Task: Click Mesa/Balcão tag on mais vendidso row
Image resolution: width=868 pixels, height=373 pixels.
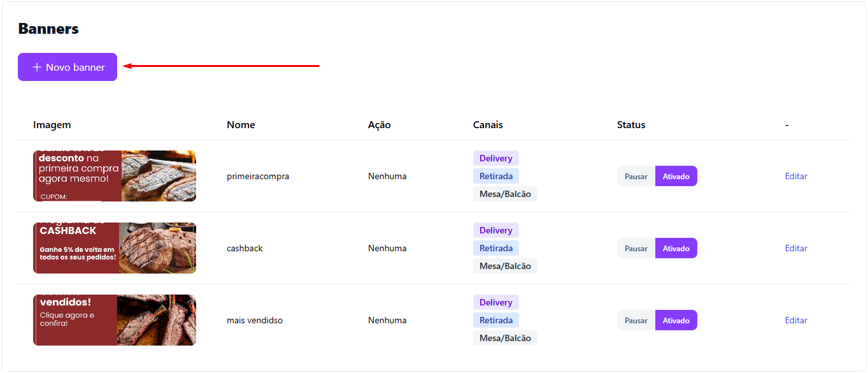Action: (x=505, y=338)
